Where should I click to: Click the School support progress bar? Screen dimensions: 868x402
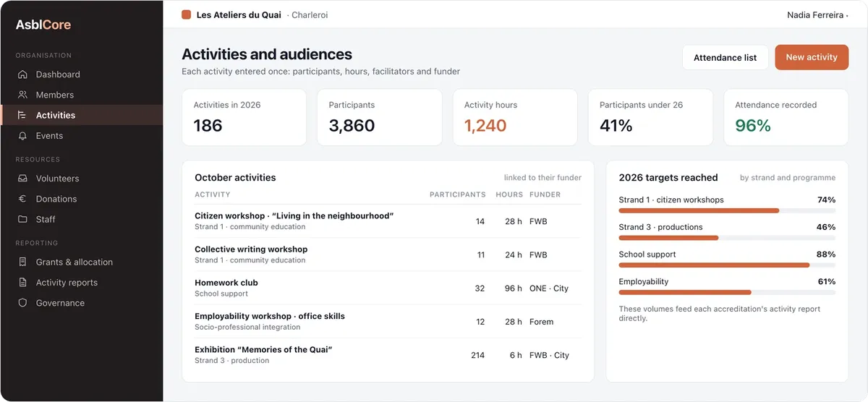coord(727,265)
